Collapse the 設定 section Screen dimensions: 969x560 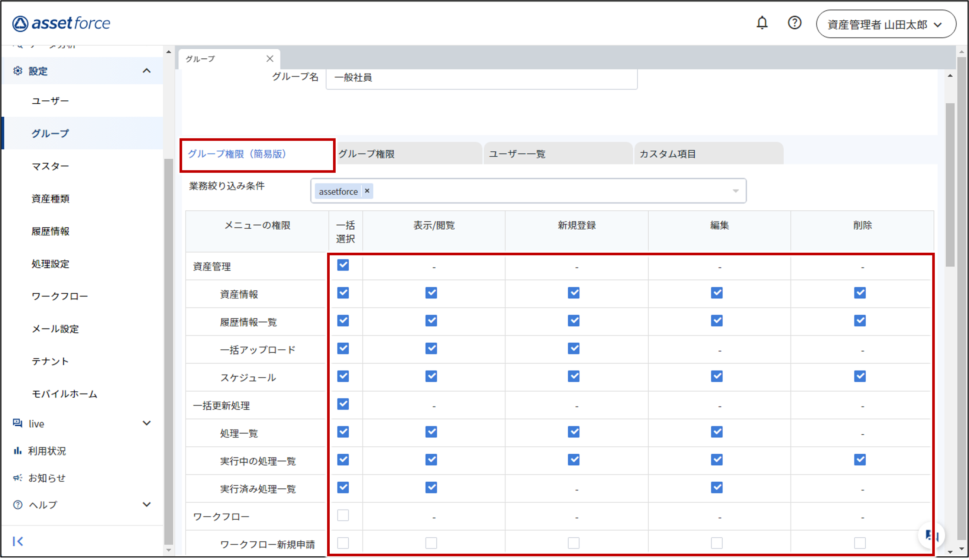(146, 71)
